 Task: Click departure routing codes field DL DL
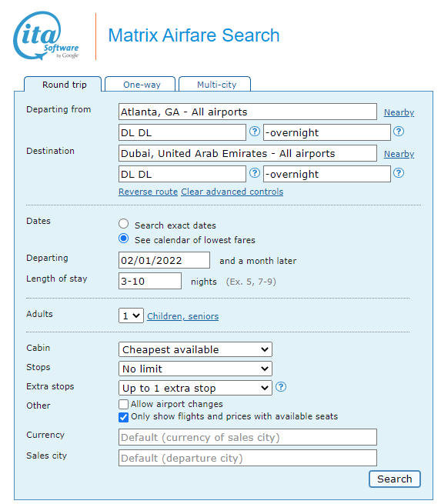click(x=182, y=132)
